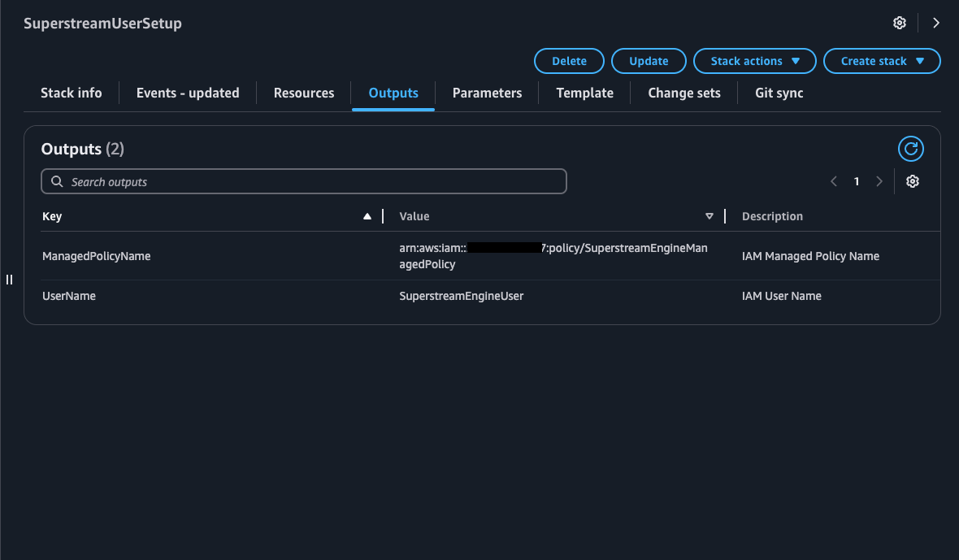Go to next outputs page
959x560 pixels.
pyautogui.click(x=879, y=181)
